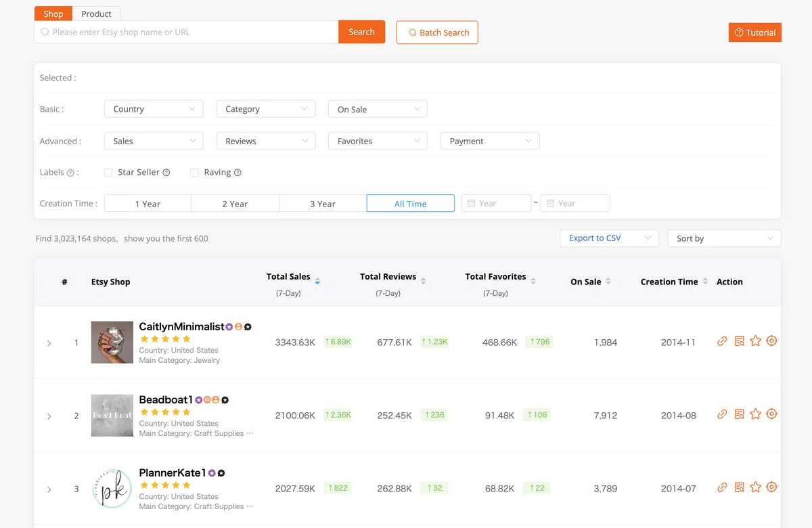Click the Raving help question icon

[238, 173]
